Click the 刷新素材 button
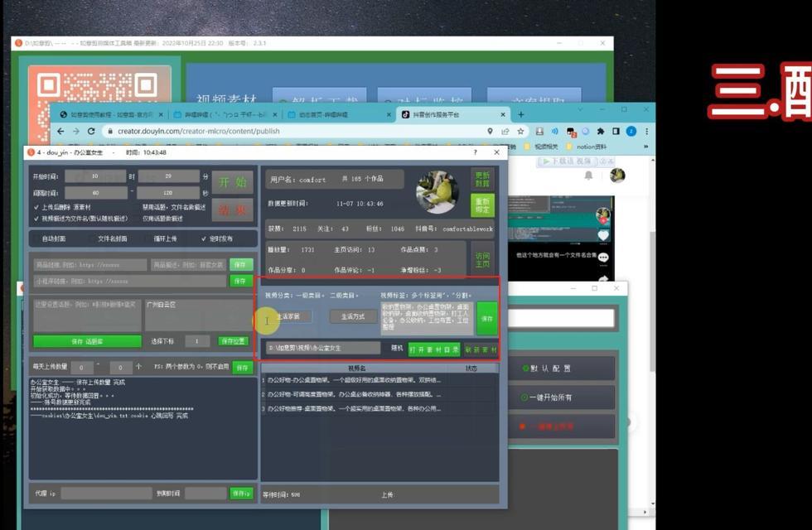The width and height of the screenshot is (812, 530). click(481, 349)
